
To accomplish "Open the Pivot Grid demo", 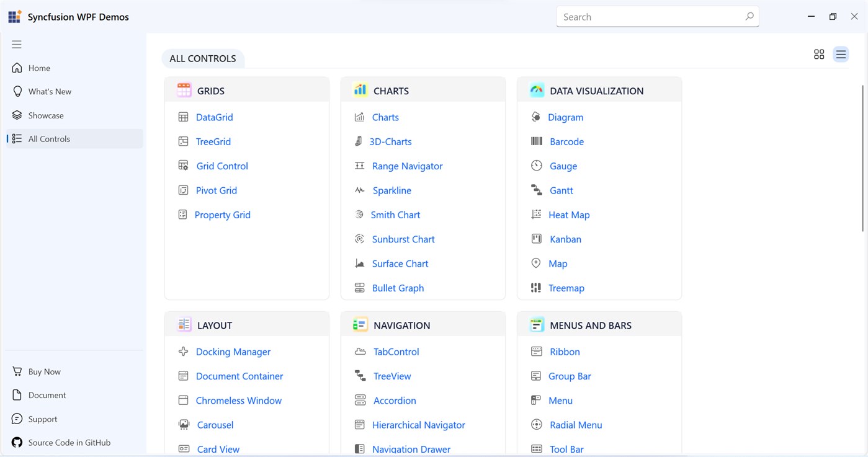I will pos(217,190).
